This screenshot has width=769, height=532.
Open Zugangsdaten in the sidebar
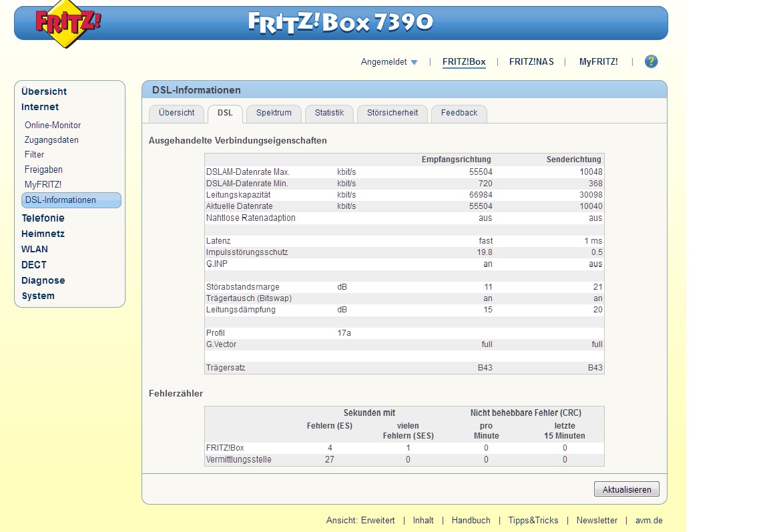point(51,140)
